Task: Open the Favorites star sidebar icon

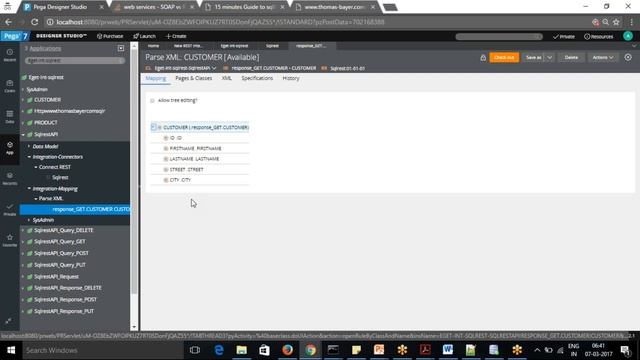Action: (x=9, y=240)
